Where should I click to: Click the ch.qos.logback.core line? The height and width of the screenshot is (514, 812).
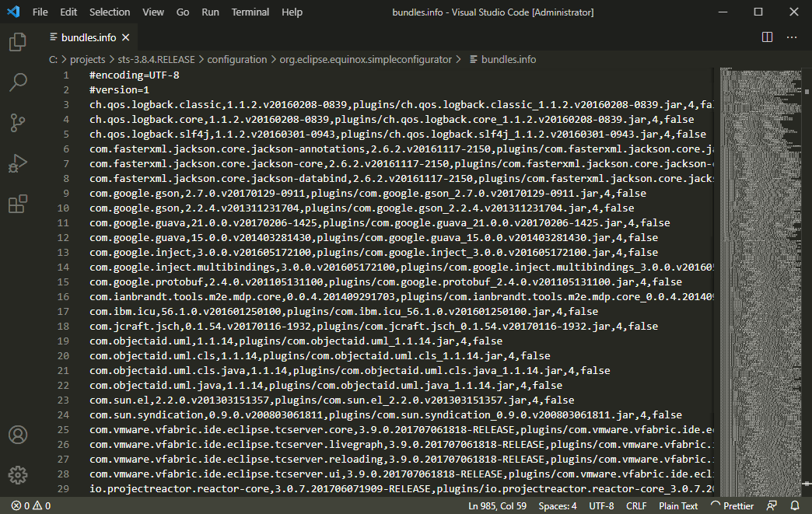pos(391,120)
